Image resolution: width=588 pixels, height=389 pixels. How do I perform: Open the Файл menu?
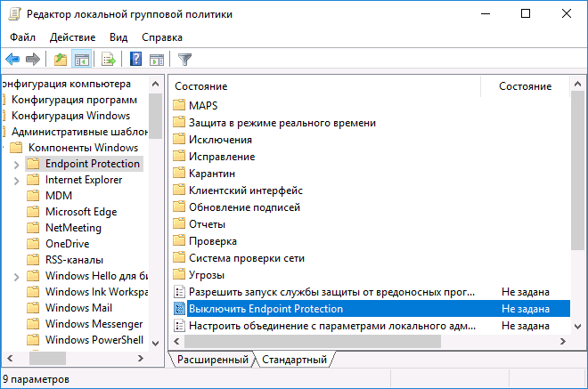(x=22, y=37)
